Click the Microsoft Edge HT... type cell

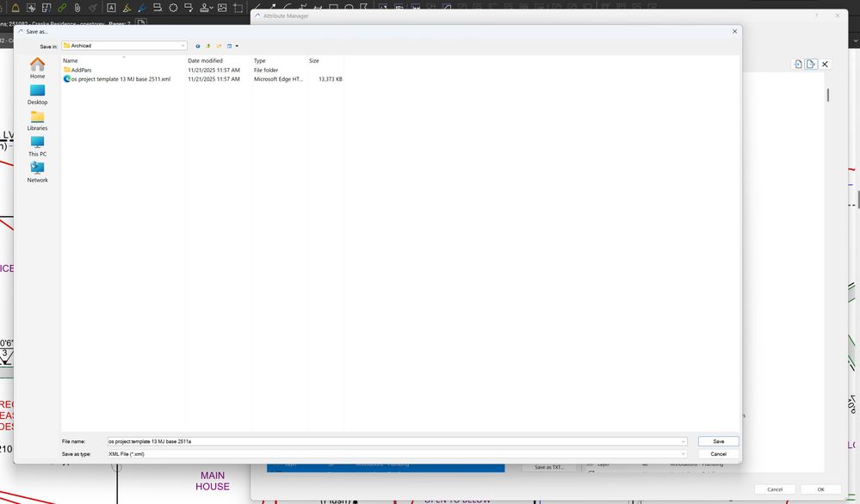278,79
